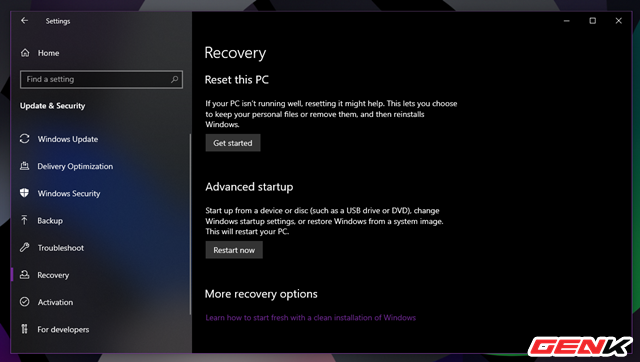Click the Find a setting search box
Viewport: 640px width, 362px height.
(101, 79)
